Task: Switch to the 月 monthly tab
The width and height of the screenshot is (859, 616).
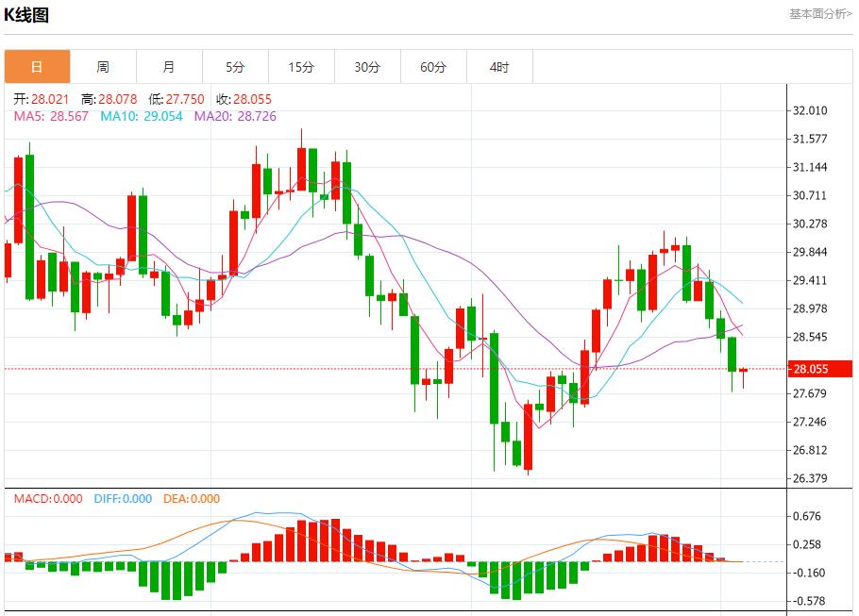Action: point(169,67)
